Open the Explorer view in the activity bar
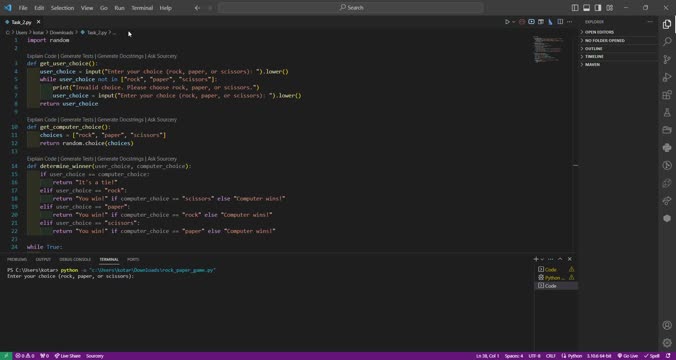676x360 pixels. point(667,24)
